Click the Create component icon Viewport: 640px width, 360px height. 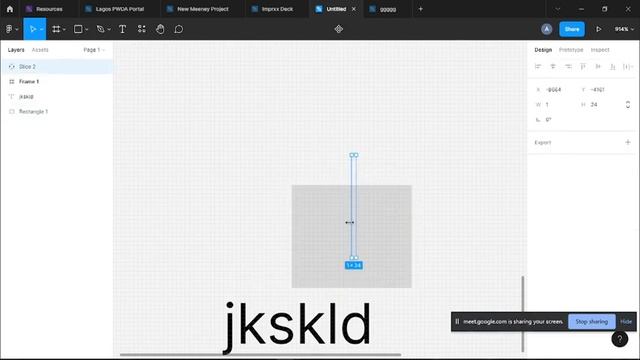coord(338,29)
